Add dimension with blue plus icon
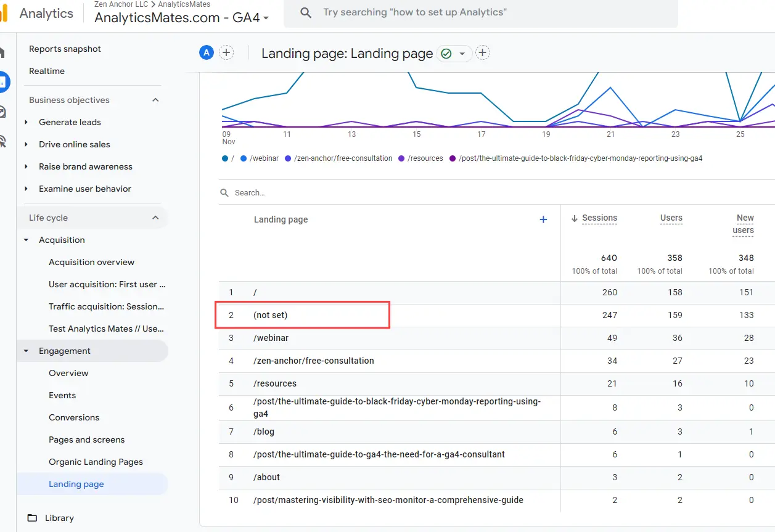Screen dimensions: 775x532 click(543, 219)
